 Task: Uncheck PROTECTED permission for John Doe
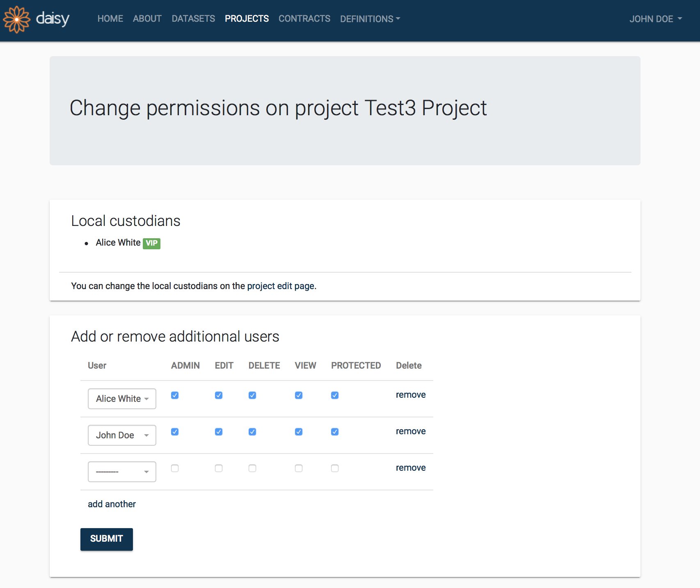tap(335, 432)
